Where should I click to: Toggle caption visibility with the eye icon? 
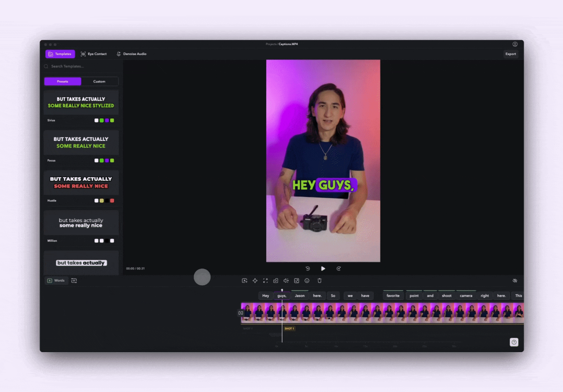[x=515, y=281]
